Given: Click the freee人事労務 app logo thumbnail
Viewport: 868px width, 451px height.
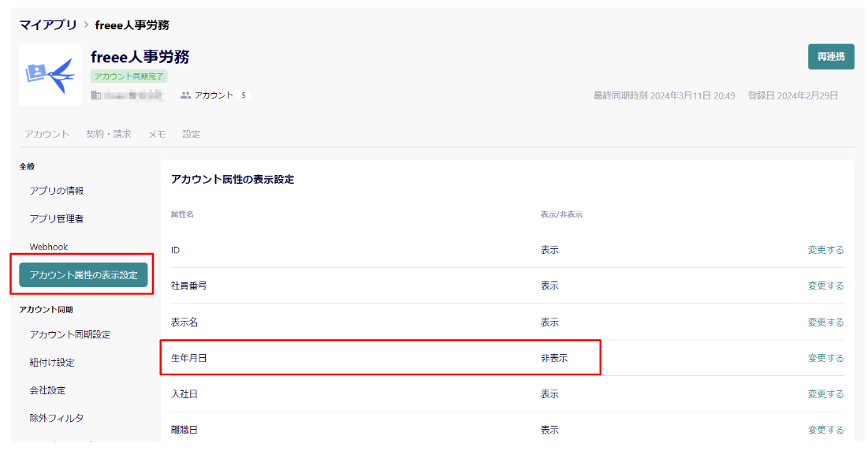Looking at the screenshot, I should coord(50,74).
